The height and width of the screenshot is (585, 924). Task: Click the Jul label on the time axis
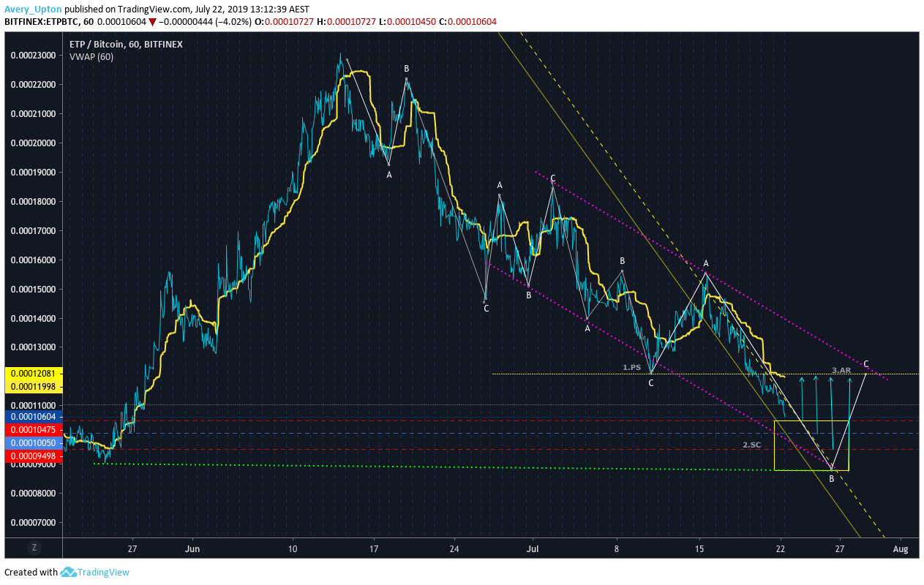pyautogui.click(x=533, y=548)
